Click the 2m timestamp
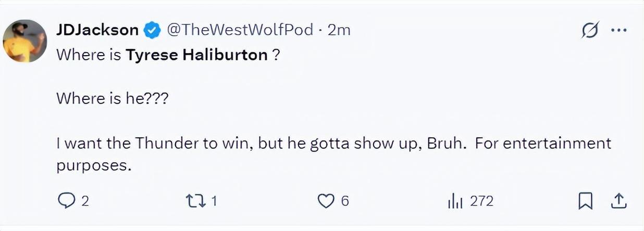This screenshot has width=644, height=231. (x=339, y=30)
